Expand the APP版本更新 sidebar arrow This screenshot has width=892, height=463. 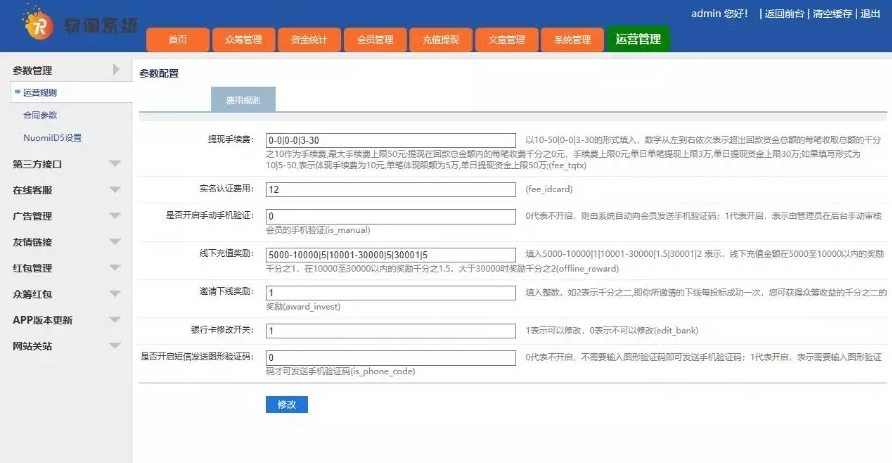pos(115,320)
